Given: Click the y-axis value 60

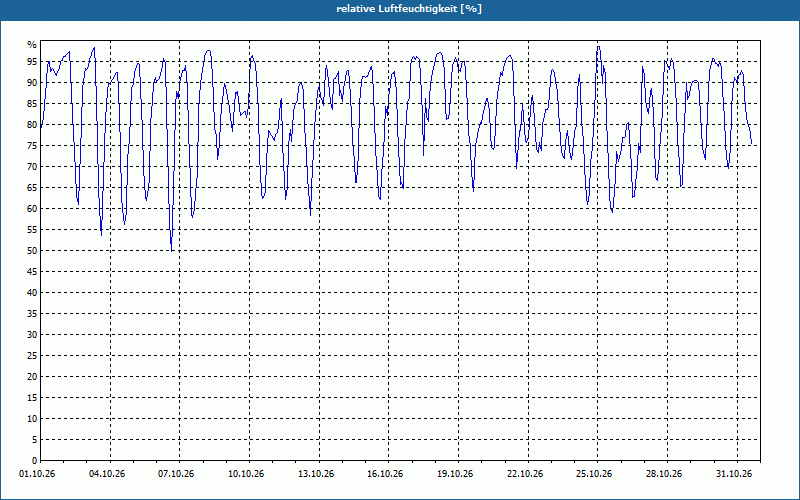Looking at the screenshot, I should 32,209.
